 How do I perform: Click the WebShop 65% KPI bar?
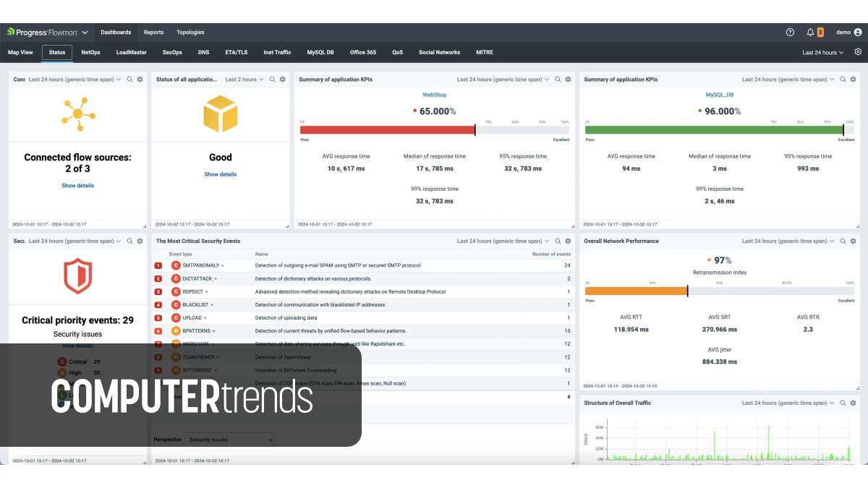(435, 130)
